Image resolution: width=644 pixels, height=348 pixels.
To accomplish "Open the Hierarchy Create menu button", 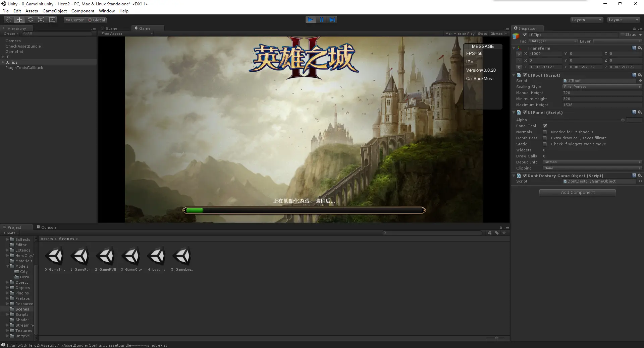I will pyautogui.click(x=11, y=34).
